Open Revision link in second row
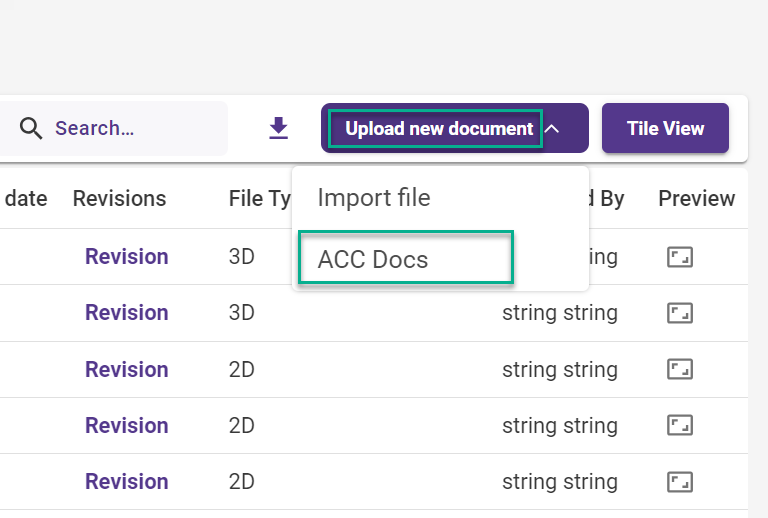This screenshot has width=768, height=518. click(x=127, y=313)
